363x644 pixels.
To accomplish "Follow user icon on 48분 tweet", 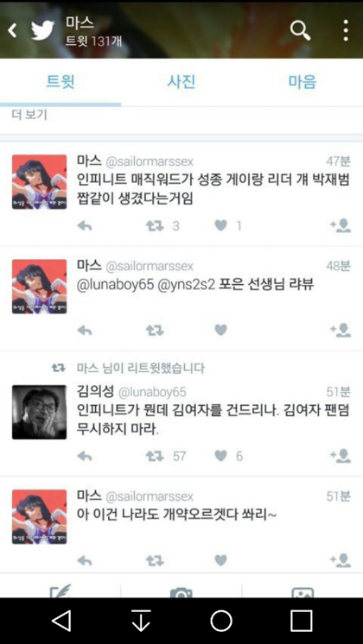I will click(x=341, y=330).
